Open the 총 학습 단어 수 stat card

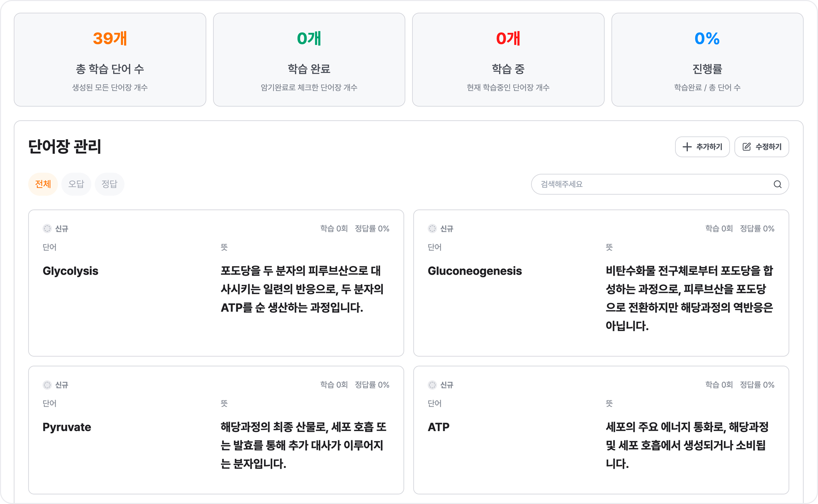[110, 59]
